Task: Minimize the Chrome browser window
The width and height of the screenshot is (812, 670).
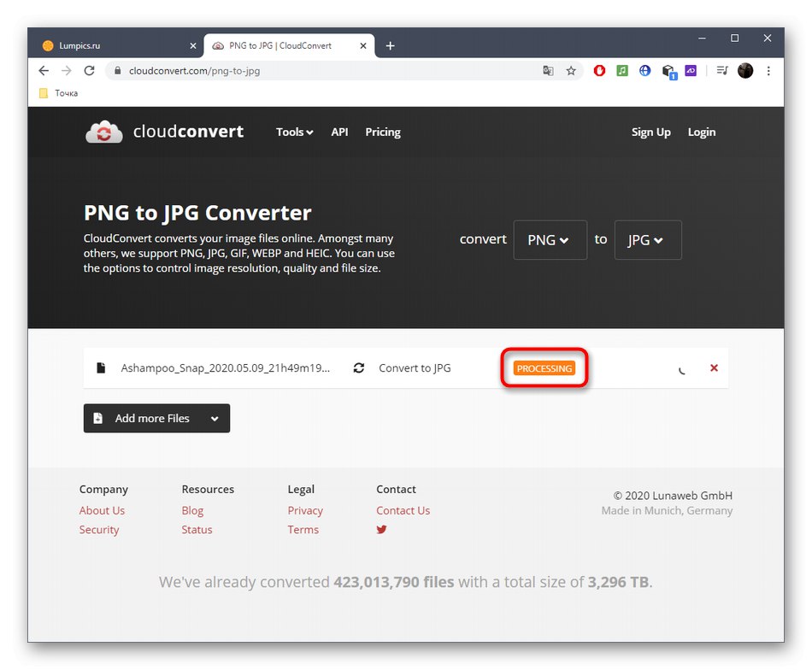Action: click(x=702, y=38)
